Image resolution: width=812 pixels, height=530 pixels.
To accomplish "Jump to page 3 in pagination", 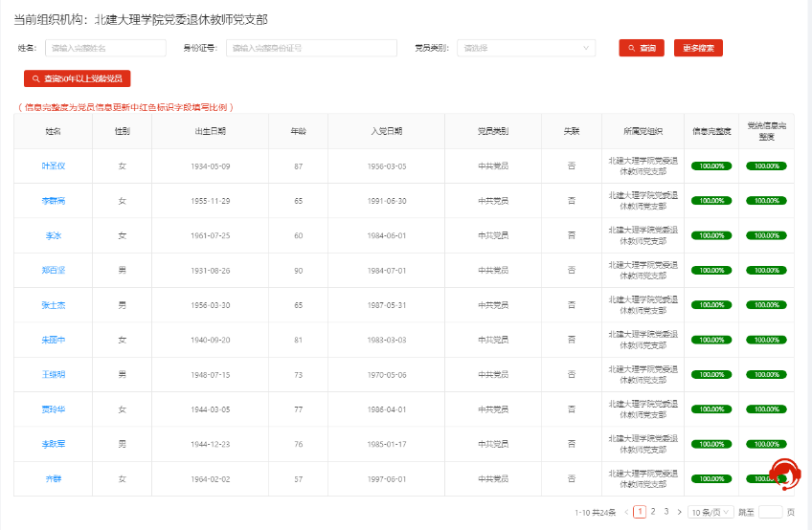I will coord(666,512).
